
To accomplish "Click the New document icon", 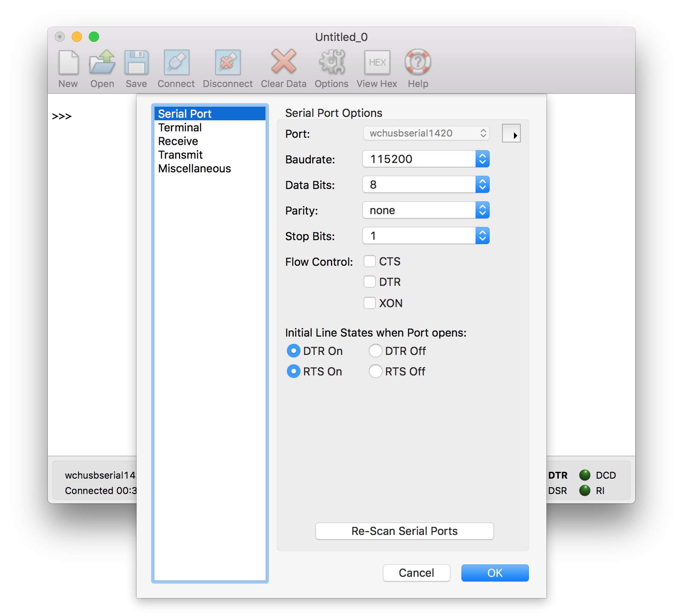I will click(68, 62).
